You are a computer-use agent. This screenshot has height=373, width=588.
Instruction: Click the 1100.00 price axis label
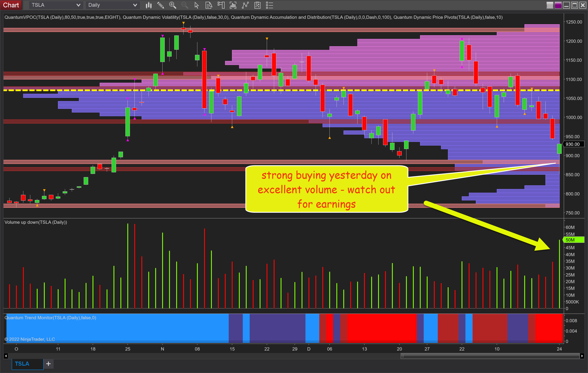[574, 79]
